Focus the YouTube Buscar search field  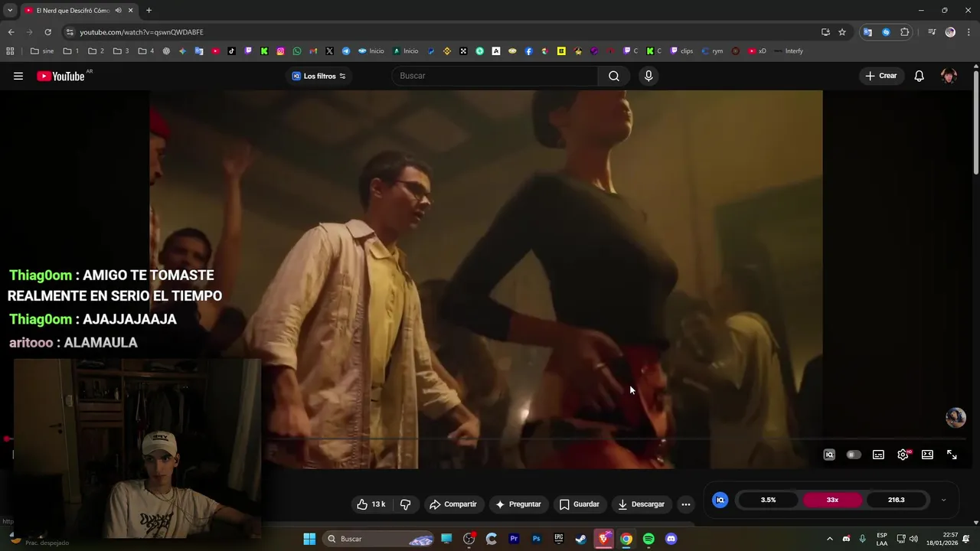tap(495, 76)
